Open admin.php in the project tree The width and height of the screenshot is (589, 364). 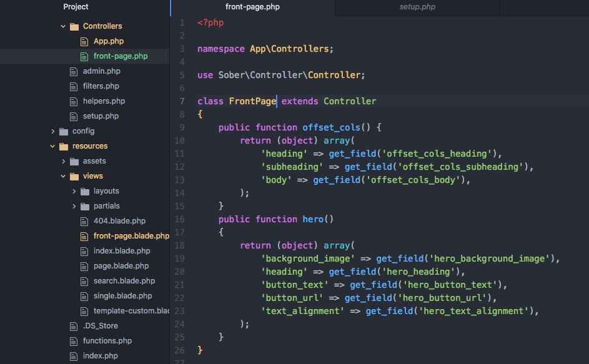[101, 71]
